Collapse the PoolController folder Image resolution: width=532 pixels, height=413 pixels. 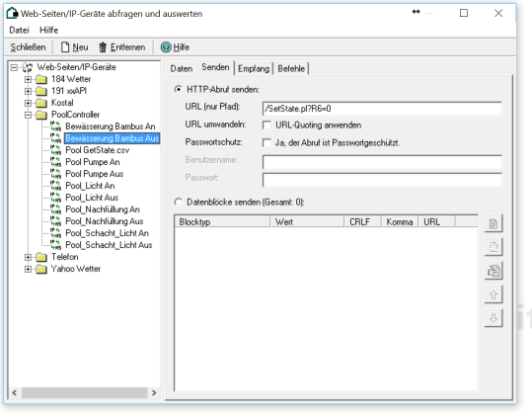29,115
